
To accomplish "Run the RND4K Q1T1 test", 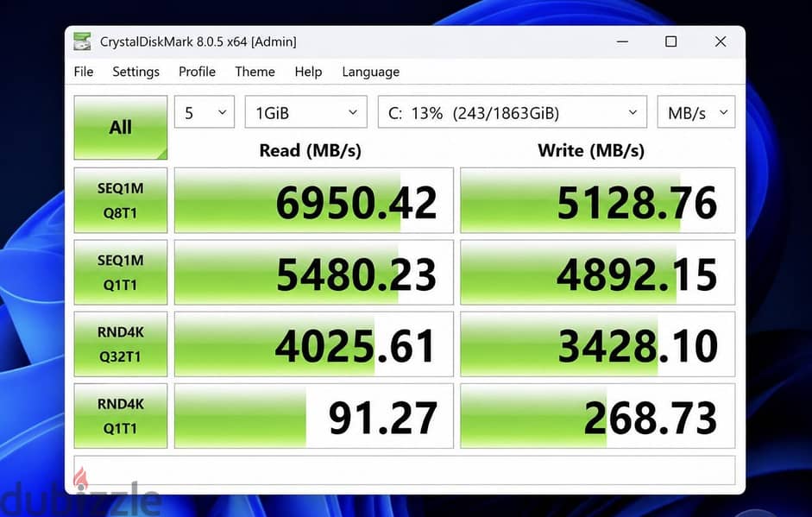I will tap(121, 416).
